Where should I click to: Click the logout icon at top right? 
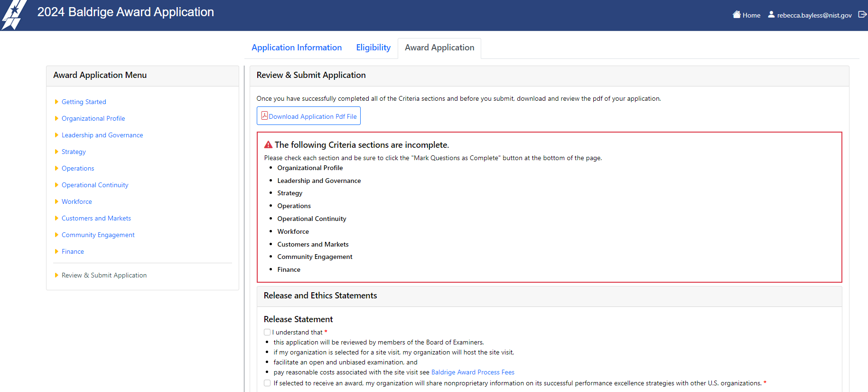(862, 15)
